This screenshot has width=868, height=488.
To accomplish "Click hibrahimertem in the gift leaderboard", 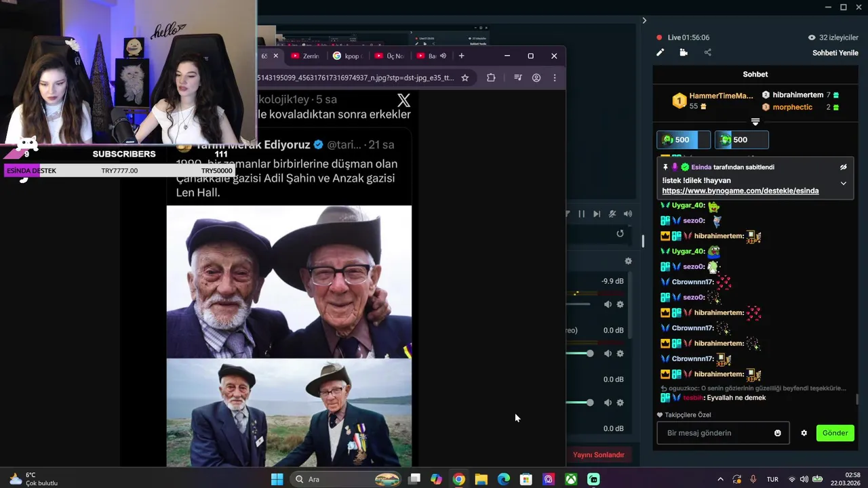I will [798, 95].
